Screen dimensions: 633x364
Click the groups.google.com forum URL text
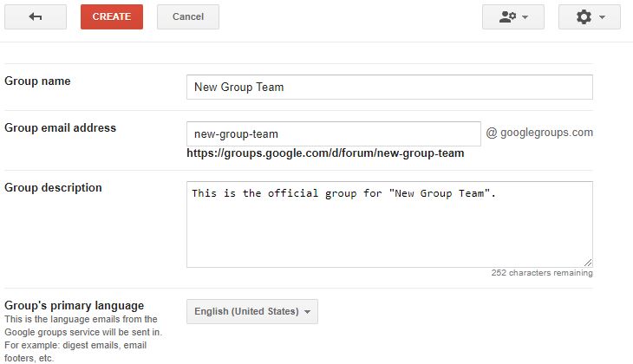point(325,153)
